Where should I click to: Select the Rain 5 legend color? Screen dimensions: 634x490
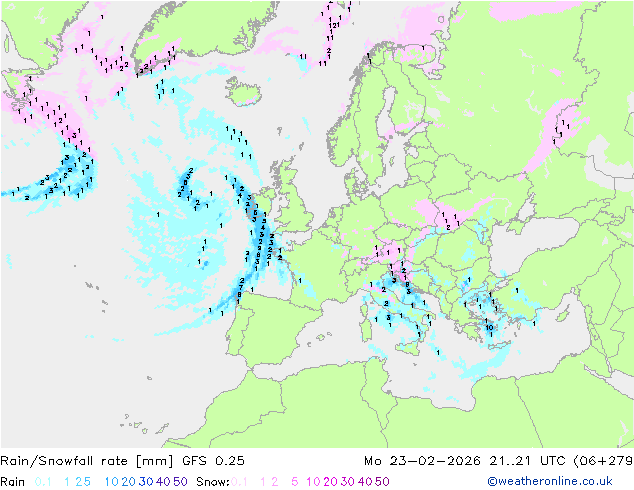pos(87,482)
